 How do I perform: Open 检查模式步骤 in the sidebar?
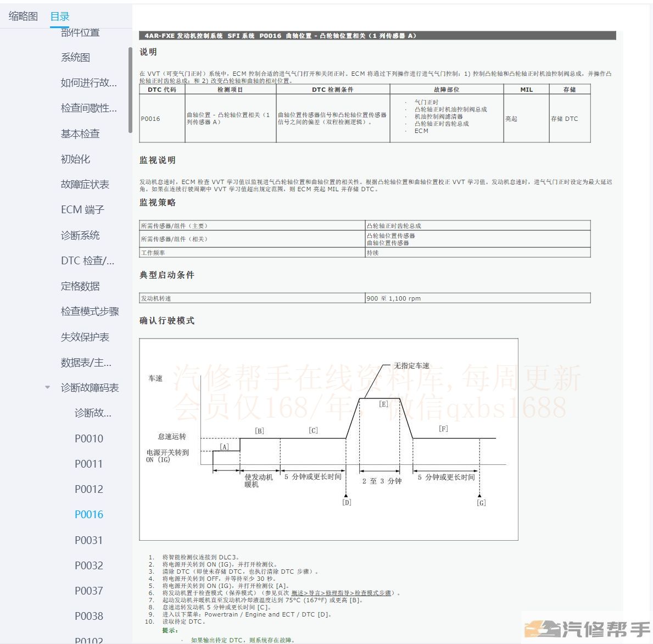coord(90,312)
